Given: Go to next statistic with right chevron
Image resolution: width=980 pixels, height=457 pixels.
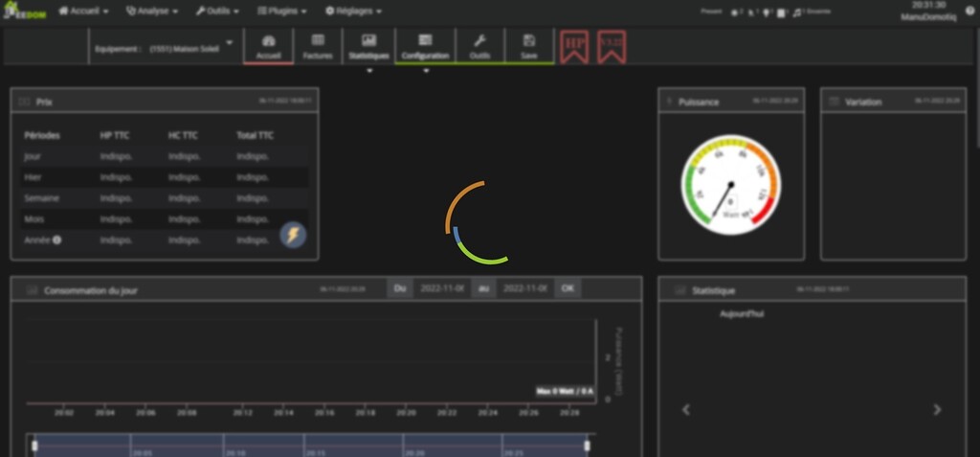Looking at the screenshot, I should [x=937, y=409].
